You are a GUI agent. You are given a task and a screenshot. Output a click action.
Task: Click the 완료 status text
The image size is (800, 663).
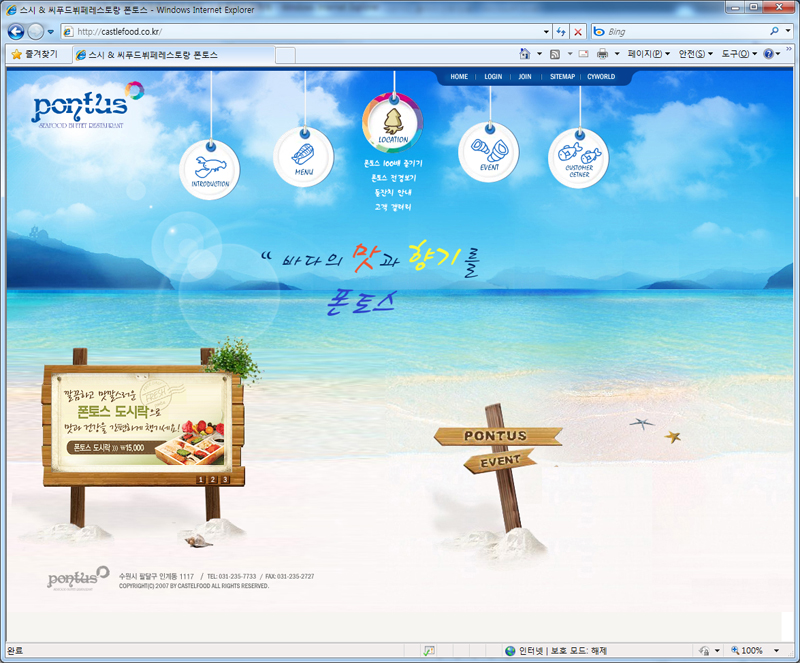[x=15, y=651]
